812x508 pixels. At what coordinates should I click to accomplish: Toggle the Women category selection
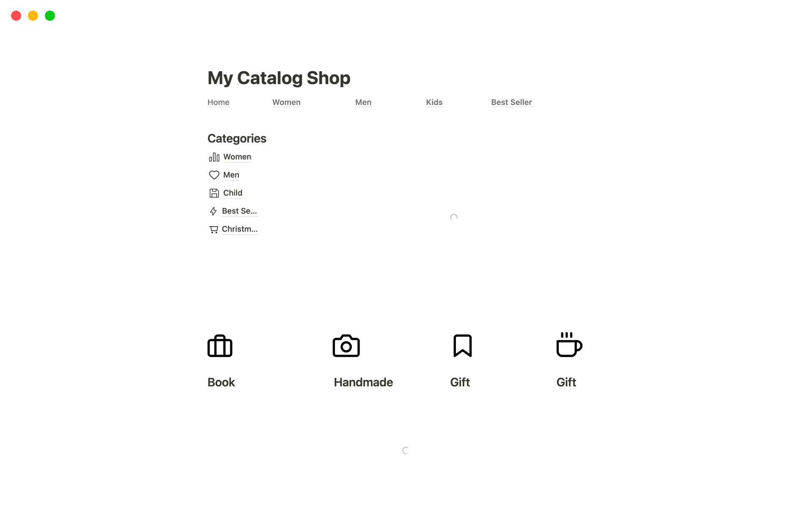click(x=237, y=156)
